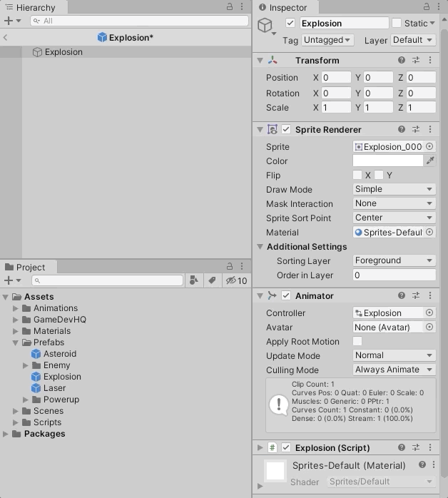Open Inspector panel three-dot menu
This screenshot has width=448, height=498.
439,6
